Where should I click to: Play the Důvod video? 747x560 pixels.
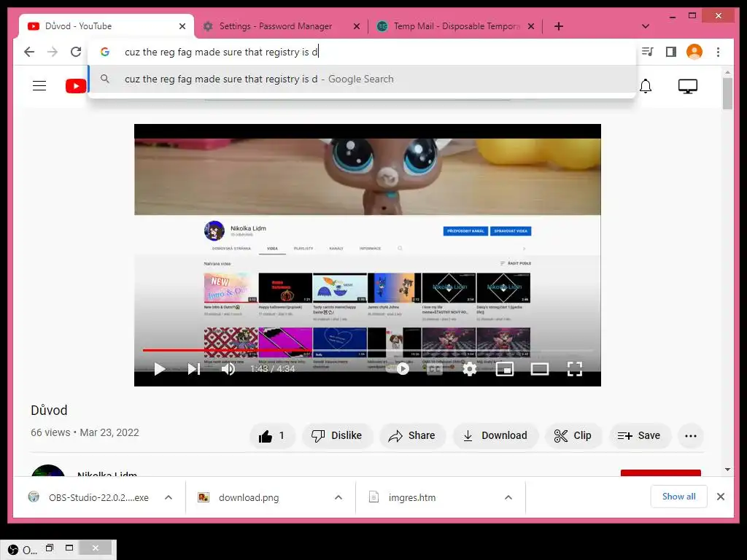(x=160, y=368)
